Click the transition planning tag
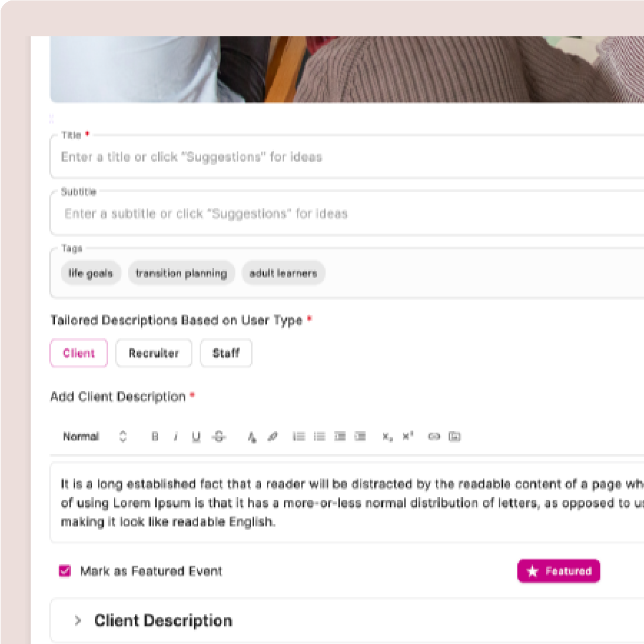The image size is (644, 644). click(181, 273)
